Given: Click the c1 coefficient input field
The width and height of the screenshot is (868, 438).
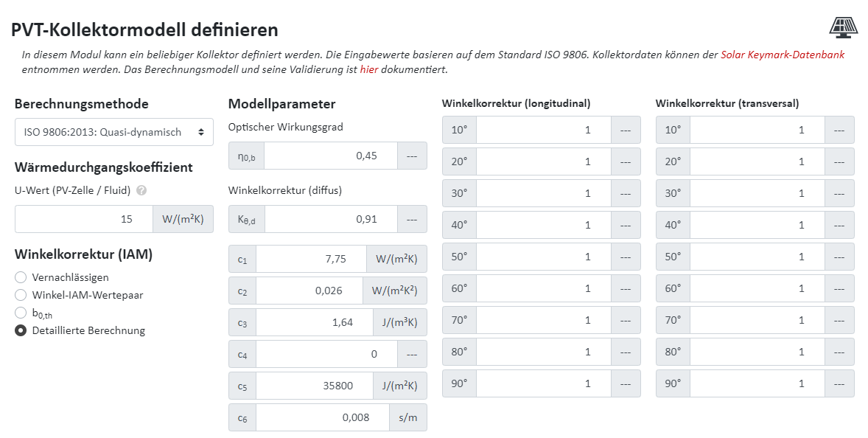Looking at the screenshot, I should (x=311, y=259).
